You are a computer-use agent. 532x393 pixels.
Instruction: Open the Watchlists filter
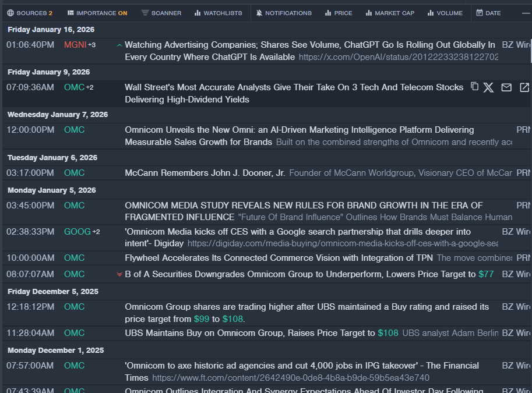(x=218, y=13)
